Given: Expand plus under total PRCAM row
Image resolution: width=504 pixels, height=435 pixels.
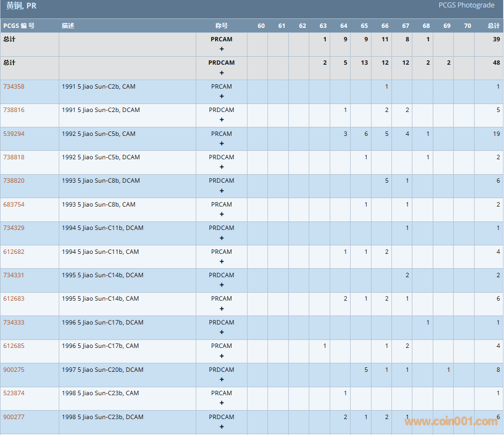Looking at the screenshot, I should [x=222, y=49].
